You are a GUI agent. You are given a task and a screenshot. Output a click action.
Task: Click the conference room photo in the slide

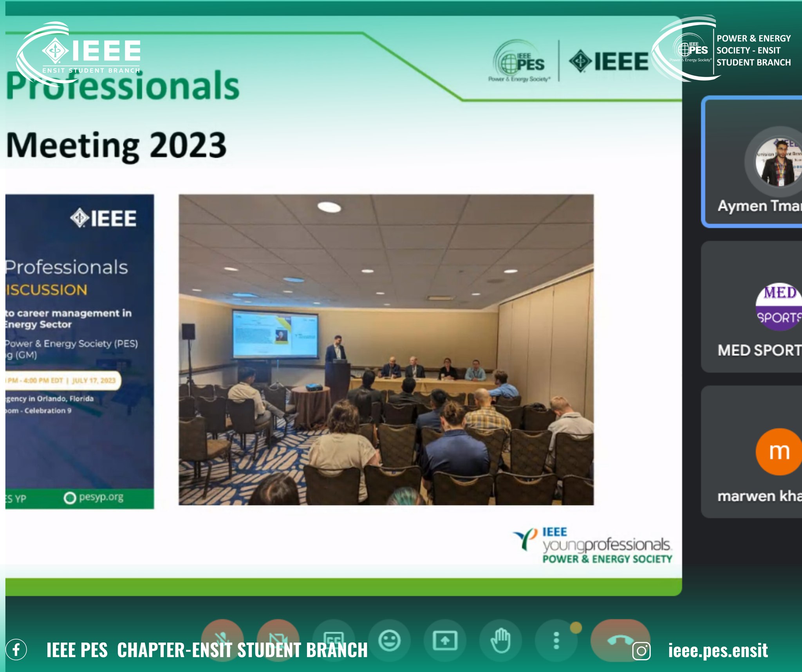click(x=386, y=350)
